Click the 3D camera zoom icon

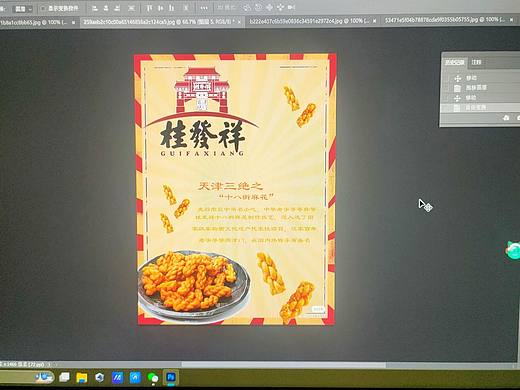coord(291,7)
